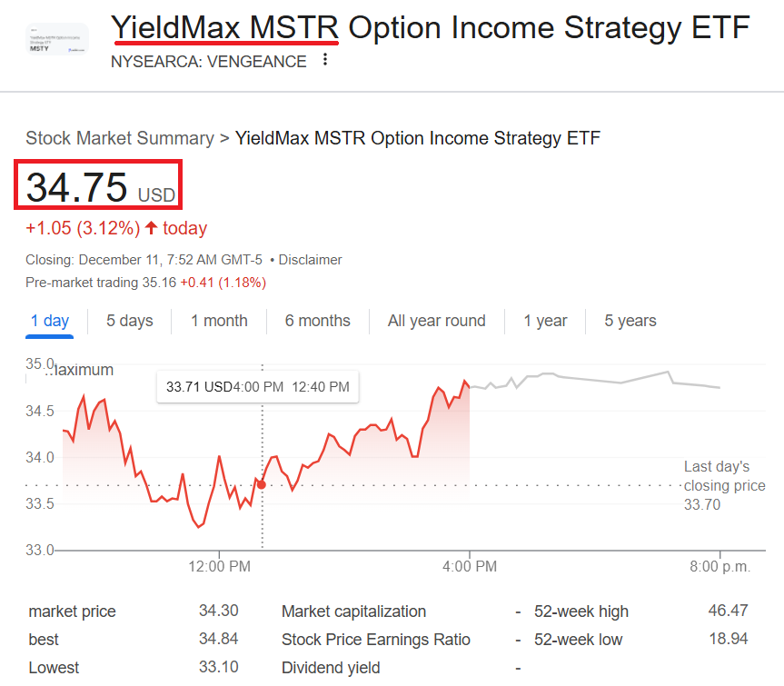This screenshot has height=686, width=784.
Task: Click the Dividend yield label
Action: point(331,667)
